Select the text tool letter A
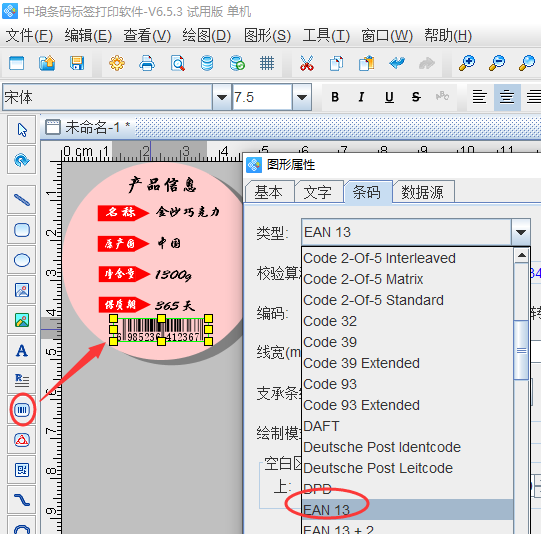The image size is (541, 534). coord(22,350)
